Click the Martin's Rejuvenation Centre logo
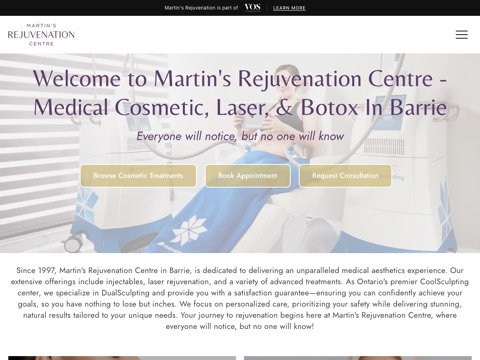This screenshot has height=360, width=480. 41,34
